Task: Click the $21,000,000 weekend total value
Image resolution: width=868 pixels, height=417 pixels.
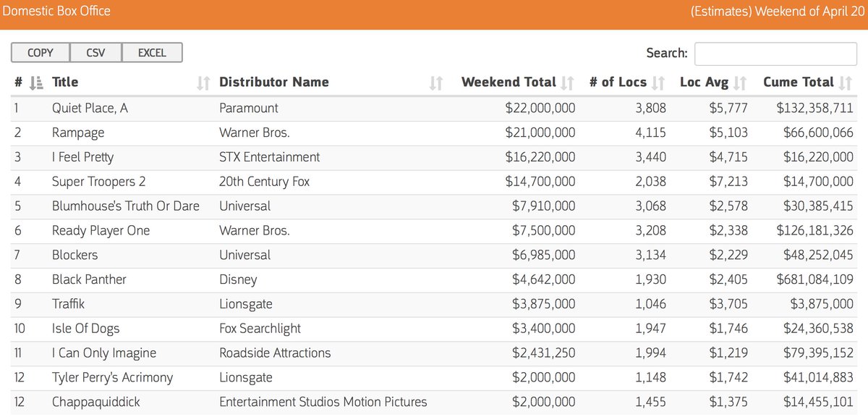Action: [x=540, y=133]
